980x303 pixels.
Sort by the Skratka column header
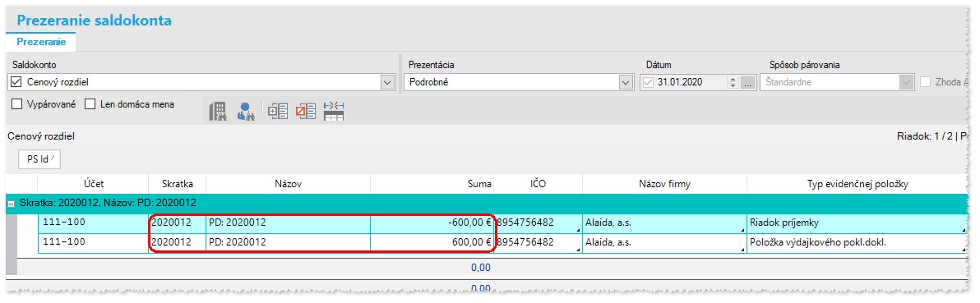click(x=177, y=184)
